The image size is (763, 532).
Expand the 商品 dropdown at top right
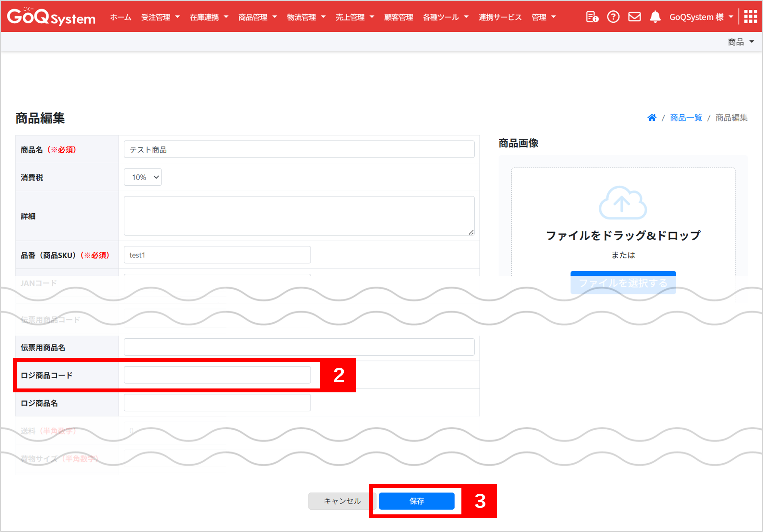(x=741, y=42)
